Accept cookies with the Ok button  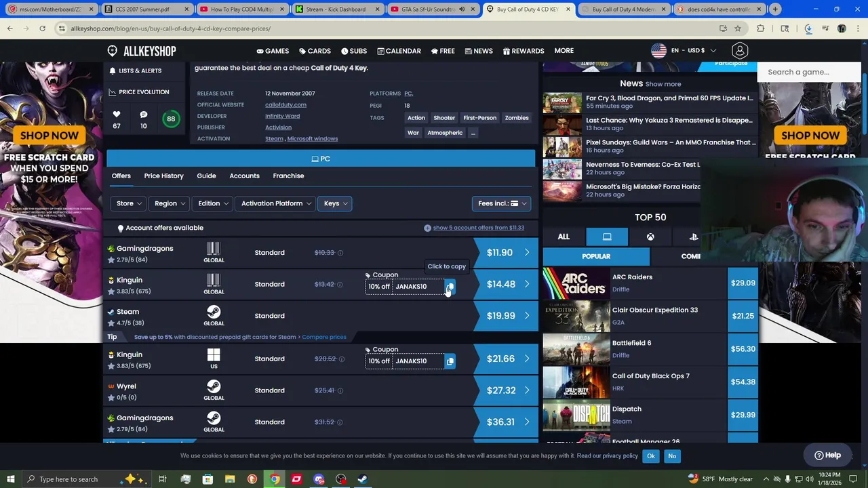click(651, 456)
